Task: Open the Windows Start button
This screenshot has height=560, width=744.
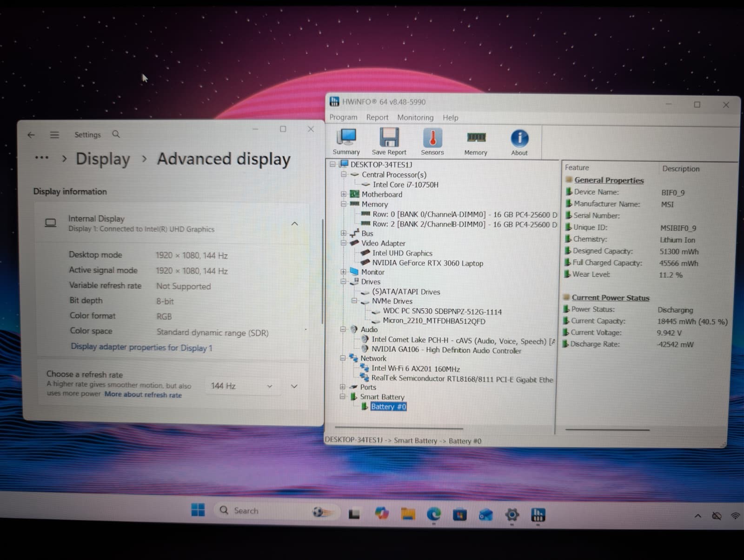Action: [x=198, y=510]
